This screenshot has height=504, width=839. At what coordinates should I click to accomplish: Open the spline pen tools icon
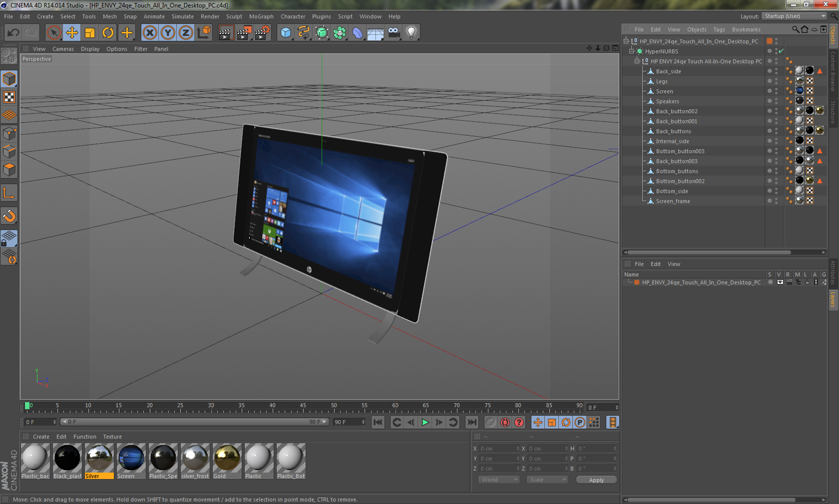[304, 33]
